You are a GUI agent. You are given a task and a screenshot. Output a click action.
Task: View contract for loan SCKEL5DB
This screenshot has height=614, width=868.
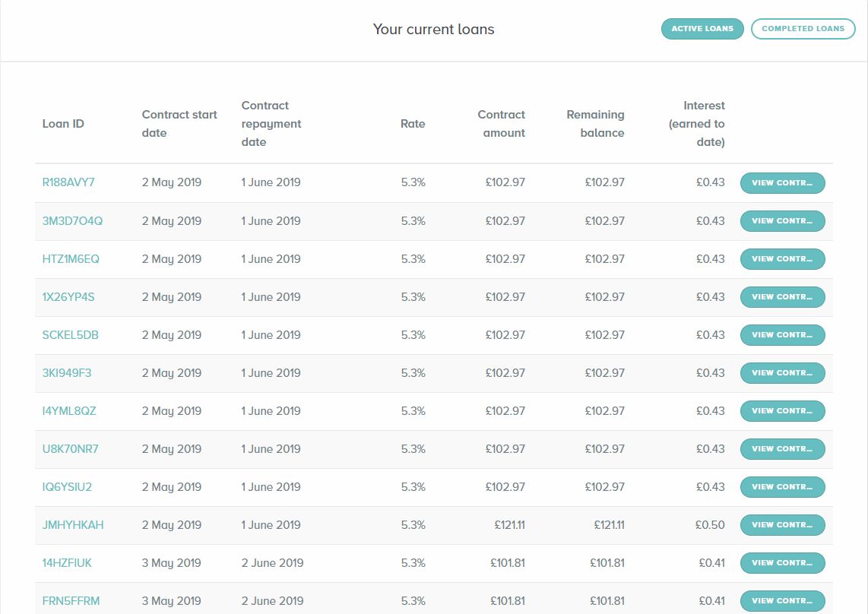[x=782, y=335]
